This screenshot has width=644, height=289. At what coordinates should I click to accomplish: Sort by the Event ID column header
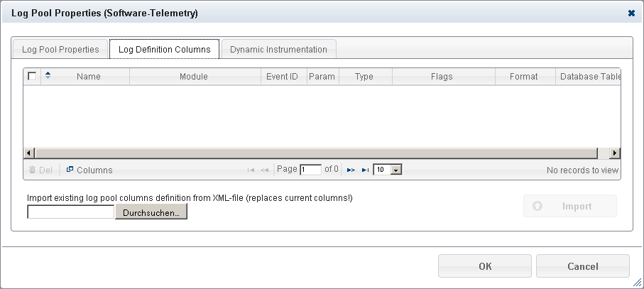(282, 77)
